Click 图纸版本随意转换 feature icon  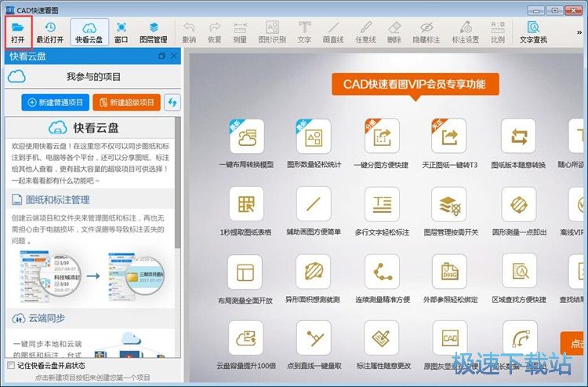click(519, 137)
